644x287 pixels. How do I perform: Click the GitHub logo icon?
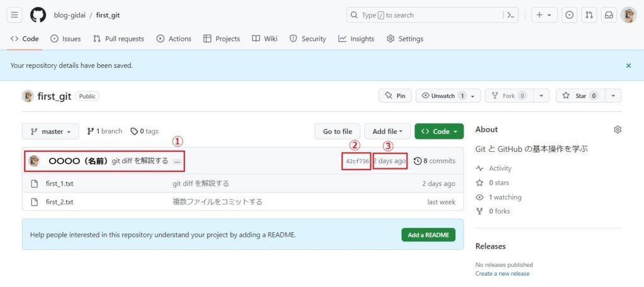tap(38, 15)
